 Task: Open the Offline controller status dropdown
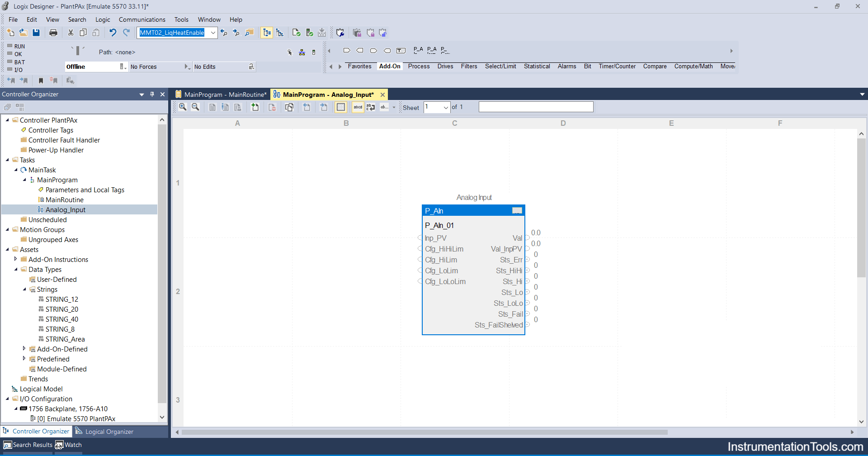(123, 66)
